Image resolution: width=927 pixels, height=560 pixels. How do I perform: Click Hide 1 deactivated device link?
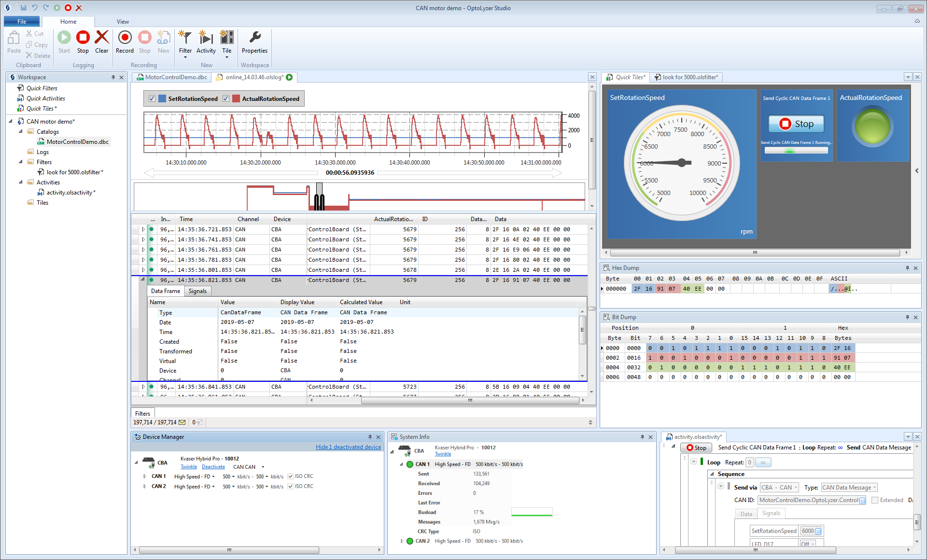(x=348, y=447)
